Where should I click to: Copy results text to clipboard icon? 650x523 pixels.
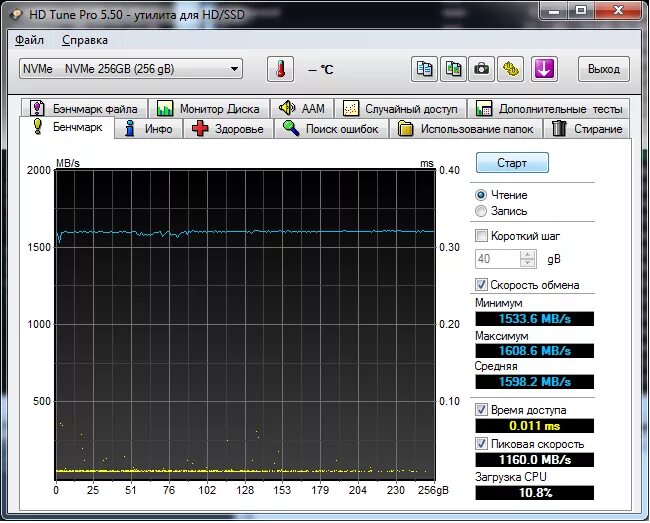click(x=424, y=69)
